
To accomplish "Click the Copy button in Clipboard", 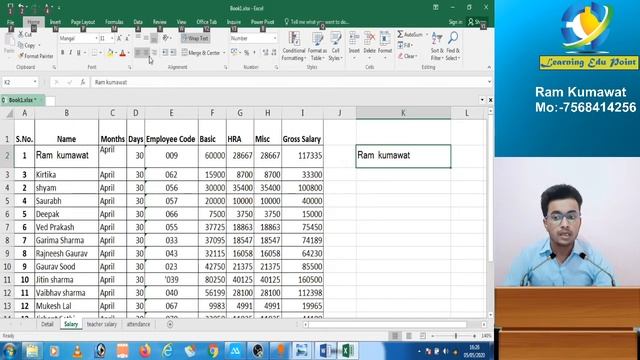I will 28,45.
